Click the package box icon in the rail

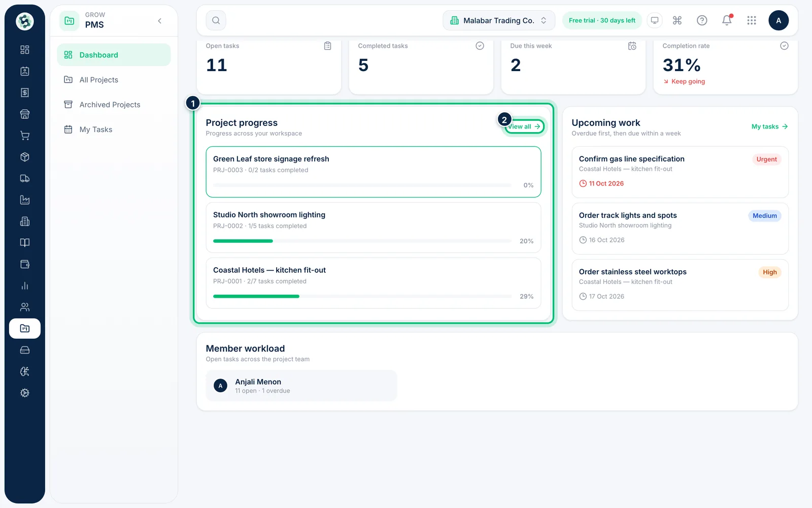pyautogui.click(x=24, y=157)
